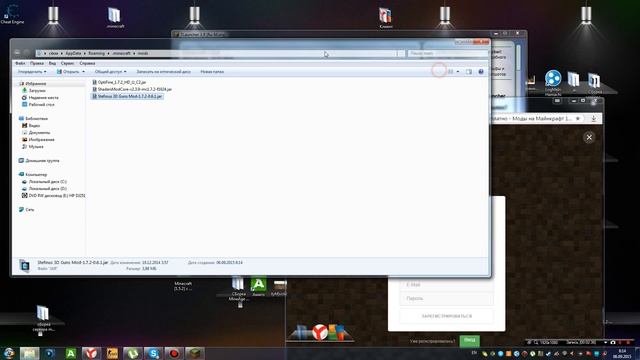Focus the Explorer search field
The height and width of the screenshot is (360, 640).
click(x=447, y=53)
